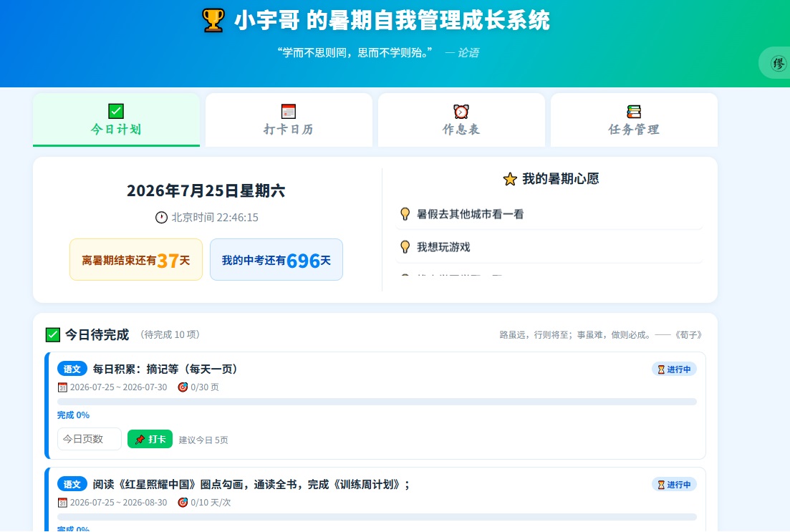Click the 语文 tag on 每日积累 task
This screenshot has height=532, width=790.
pos(72,369)
